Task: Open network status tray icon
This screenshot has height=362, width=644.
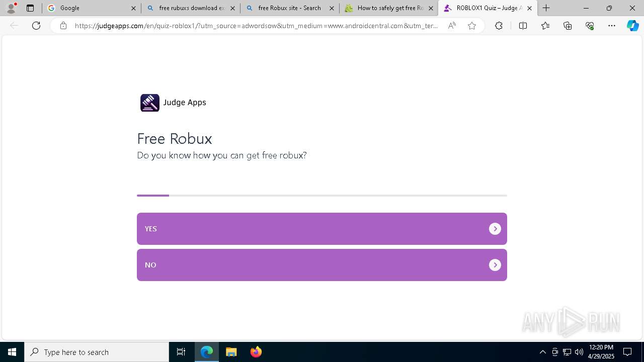Action: tap(567, 352)
